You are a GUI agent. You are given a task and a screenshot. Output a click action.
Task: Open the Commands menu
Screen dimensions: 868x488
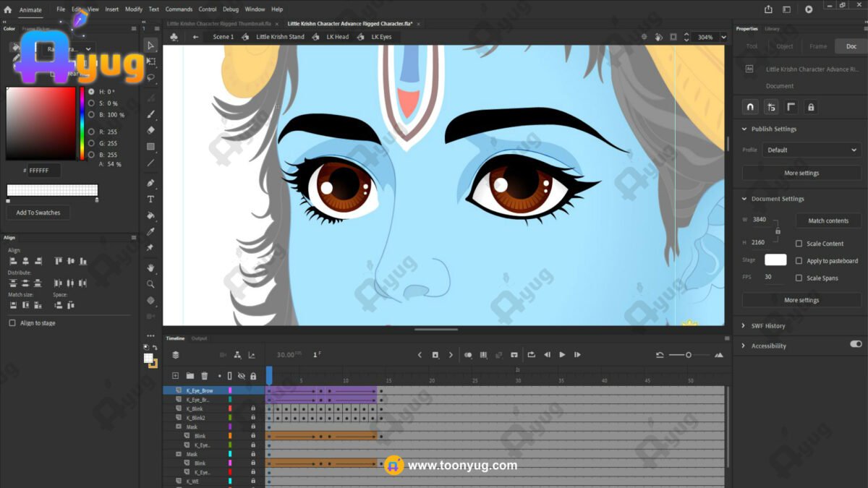click(x=179, y=9)
